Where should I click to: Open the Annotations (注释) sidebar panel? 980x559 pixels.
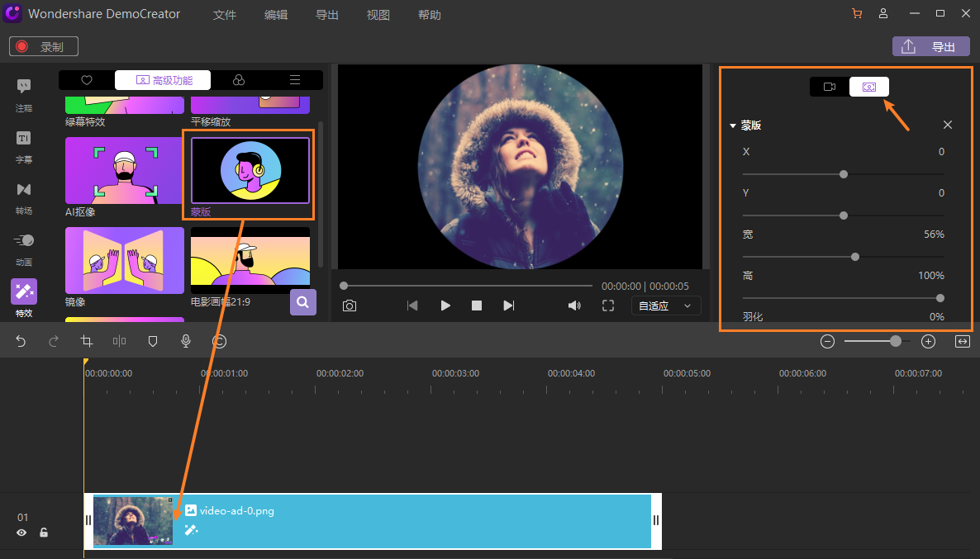24,94
